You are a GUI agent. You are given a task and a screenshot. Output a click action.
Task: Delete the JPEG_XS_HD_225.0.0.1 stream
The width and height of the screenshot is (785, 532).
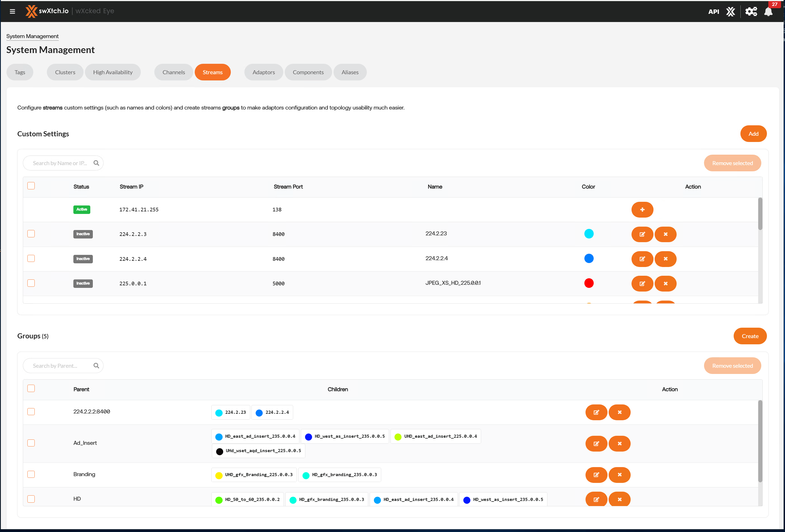(665, 283)
